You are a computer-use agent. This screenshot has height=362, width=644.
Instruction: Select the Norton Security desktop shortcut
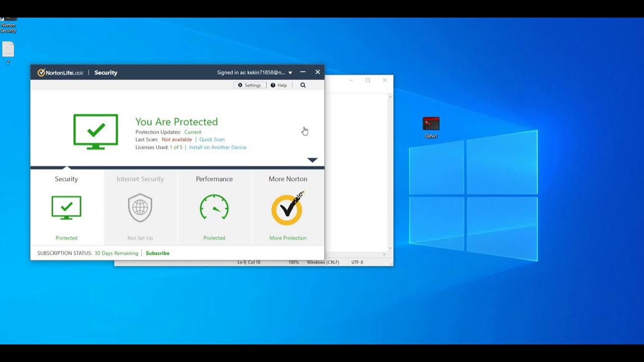click(x=8, y=26)
